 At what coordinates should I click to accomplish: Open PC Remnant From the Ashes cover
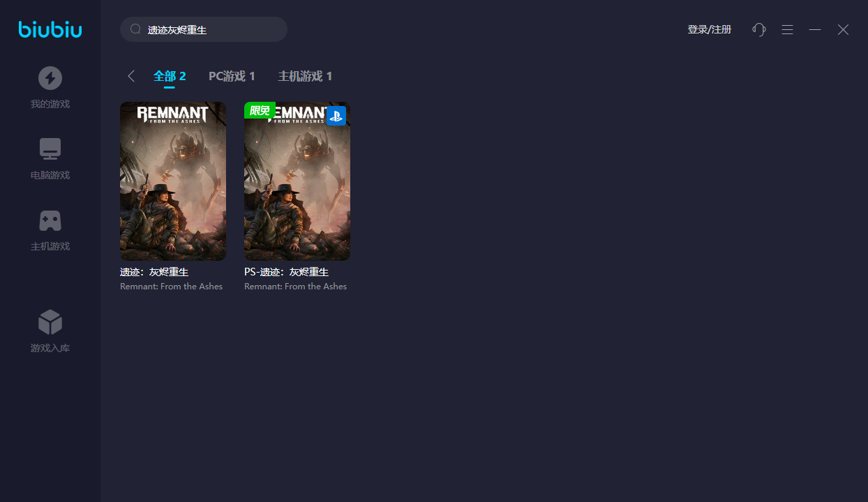click(173, 181)
